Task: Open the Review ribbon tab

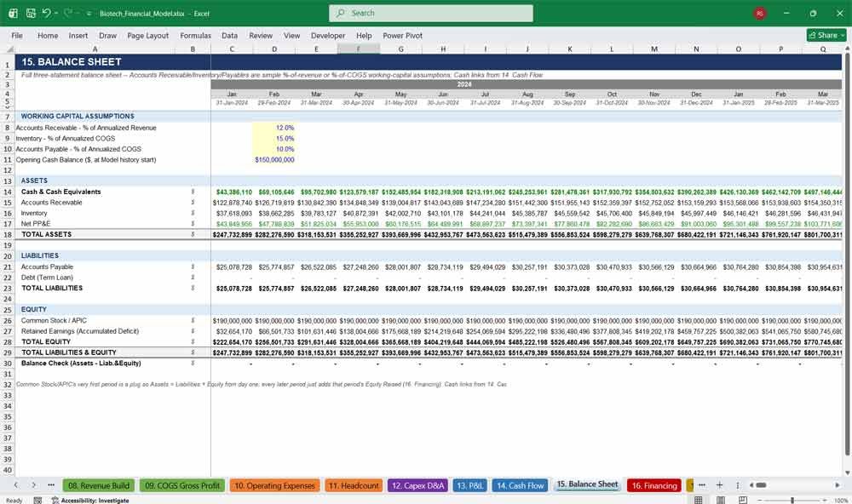Action: [x=261, y=35]
